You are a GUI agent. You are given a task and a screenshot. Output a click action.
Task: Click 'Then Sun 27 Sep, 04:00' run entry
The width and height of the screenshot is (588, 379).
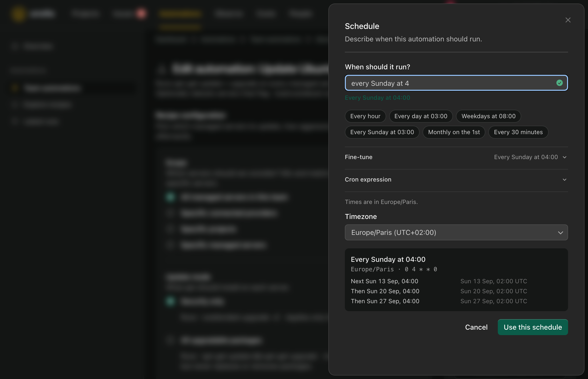(x=385, y=301)
